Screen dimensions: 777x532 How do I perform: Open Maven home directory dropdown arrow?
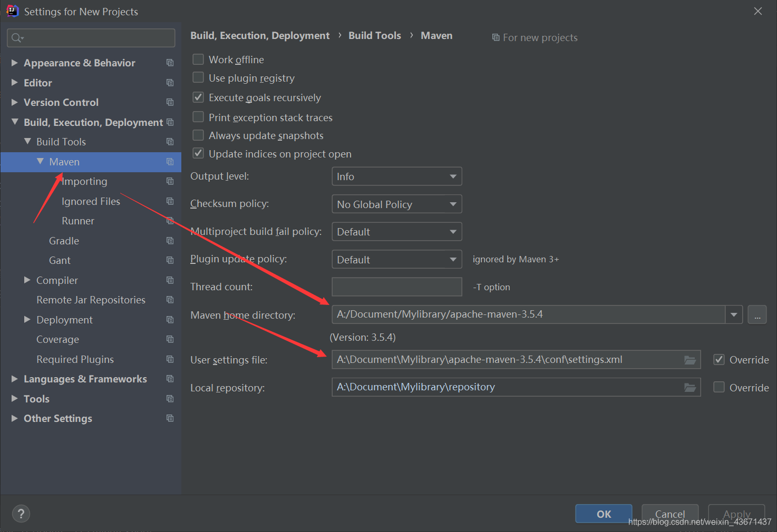(734, 314)
